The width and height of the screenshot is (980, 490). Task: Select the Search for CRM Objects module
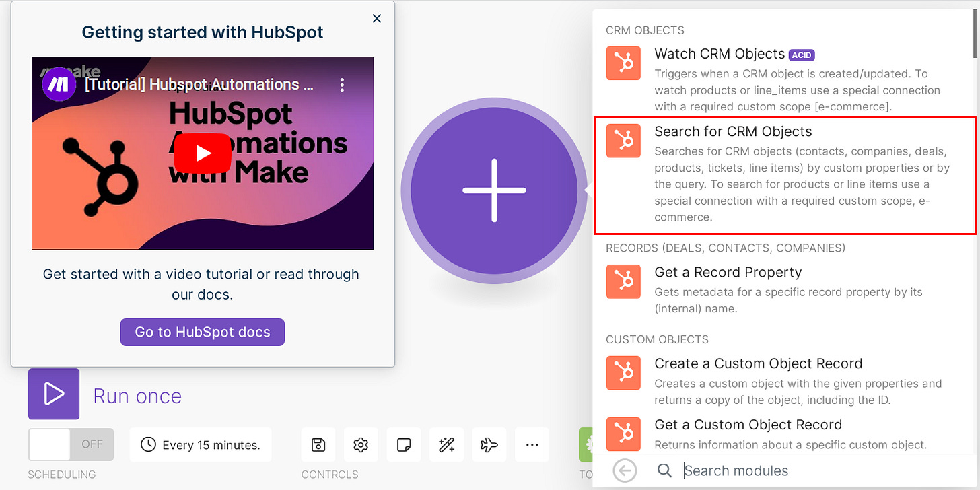[785, 174]
